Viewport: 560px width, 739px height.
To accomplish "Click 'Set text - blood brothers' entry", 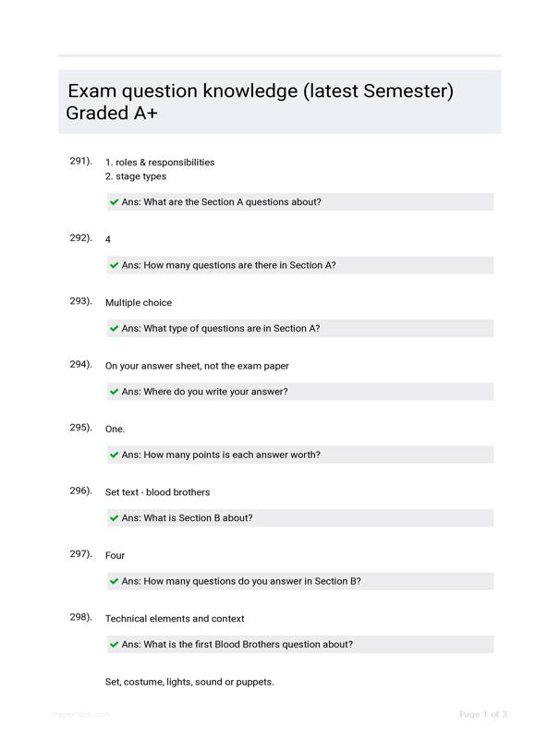I will click(157, 492).
